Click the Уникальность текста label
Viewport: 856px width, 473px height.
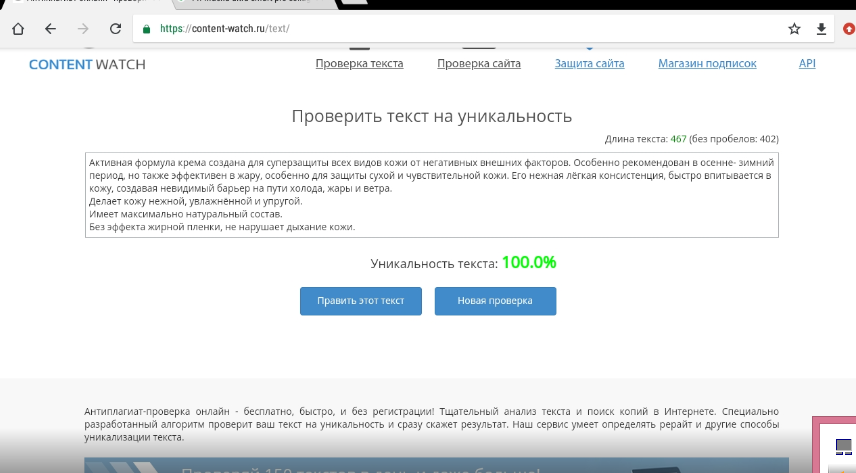click(434, 264)
